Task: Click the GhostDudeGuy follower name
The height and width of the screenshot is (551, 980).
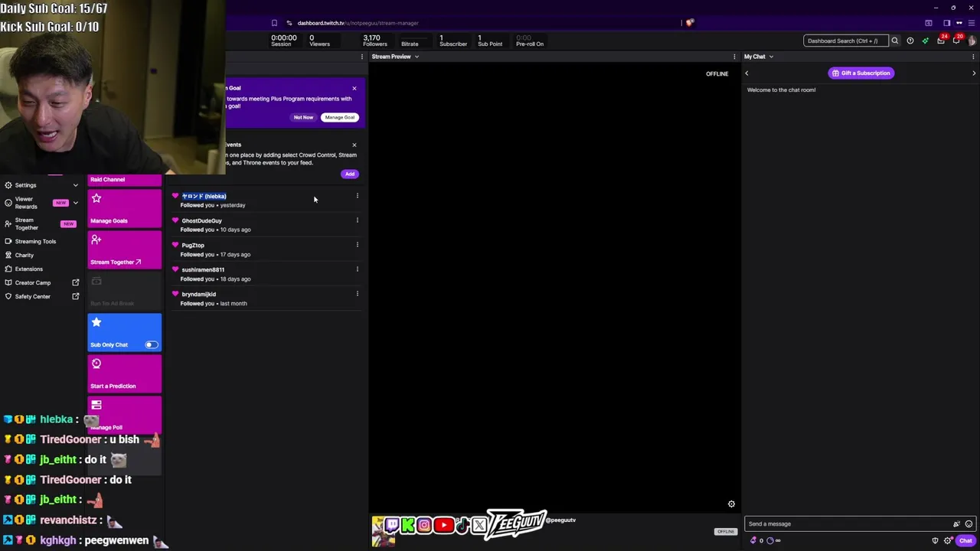Action: [x=201, y=220]
